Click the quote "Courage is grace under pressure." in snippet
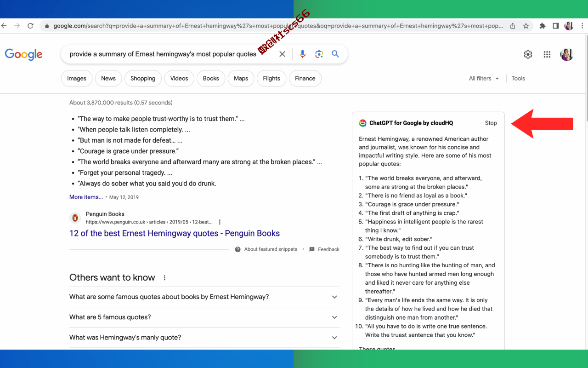The image size is (588, 368). (128, 151)
